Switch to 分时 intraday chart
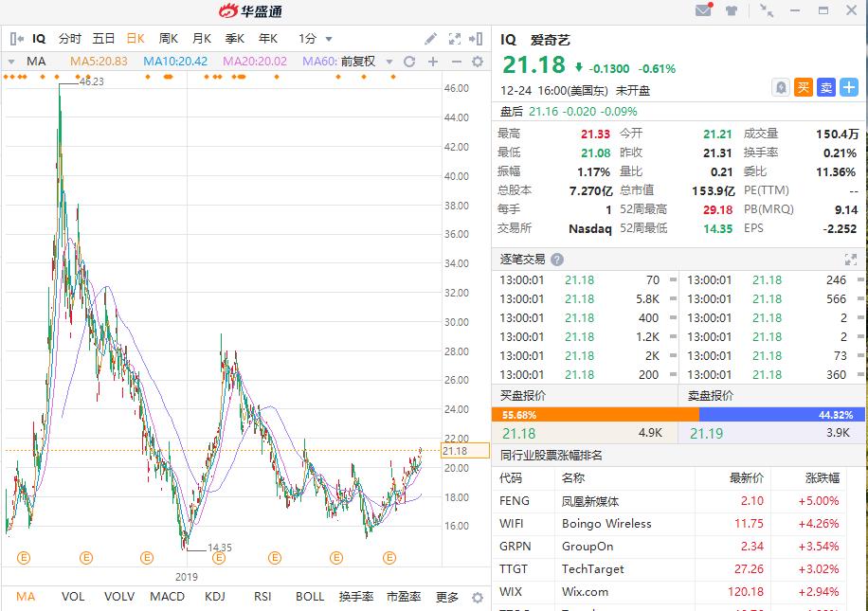The image size is (868, 611). tap(70, 39)
